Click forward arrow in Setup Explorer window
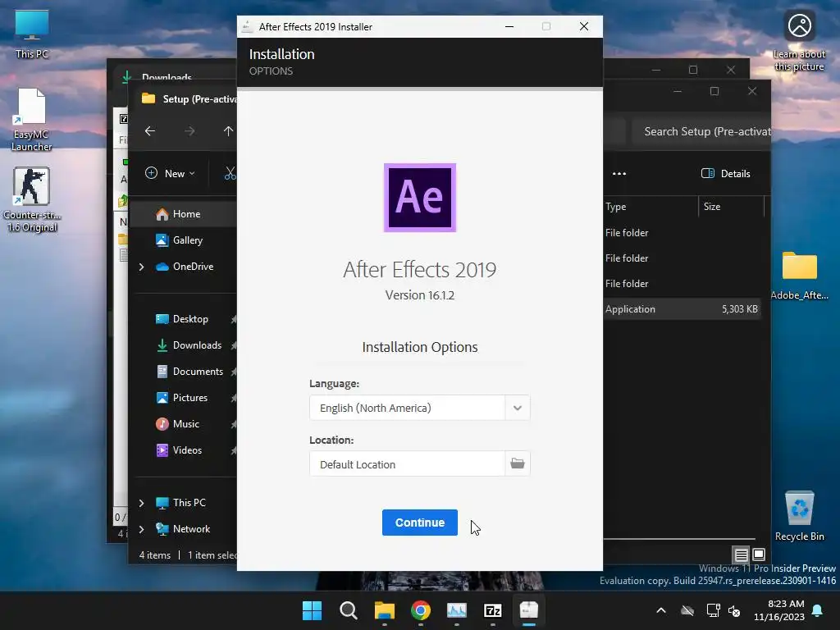Viewport: 840px width, 630px height. pos(189,130)
